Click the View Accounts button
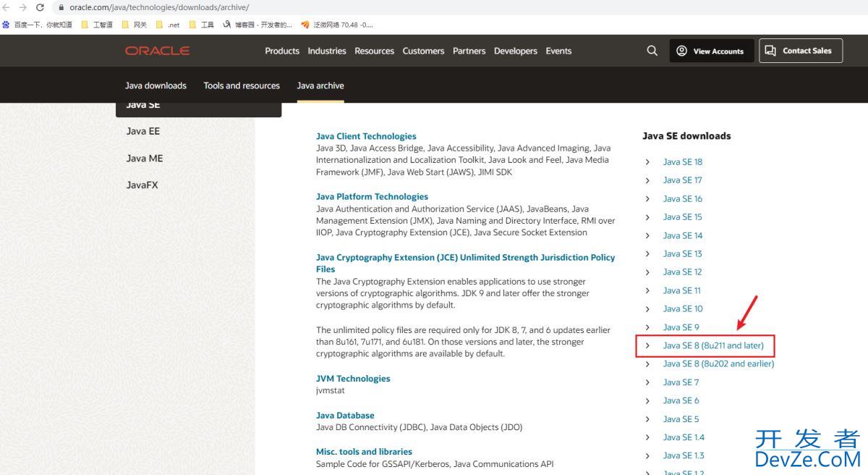868x475 pixels. (712, 51)
